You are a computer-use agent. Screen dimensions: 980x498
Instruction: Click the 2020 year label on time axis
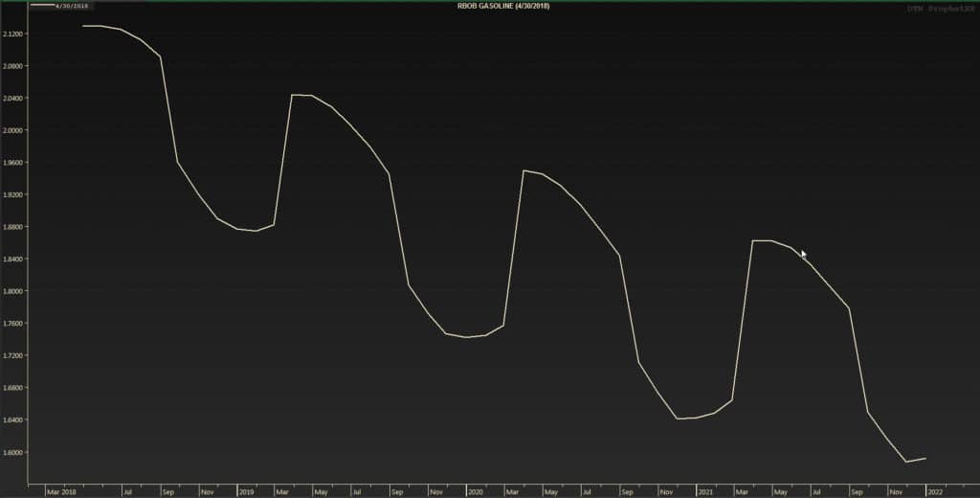point(475,492)
